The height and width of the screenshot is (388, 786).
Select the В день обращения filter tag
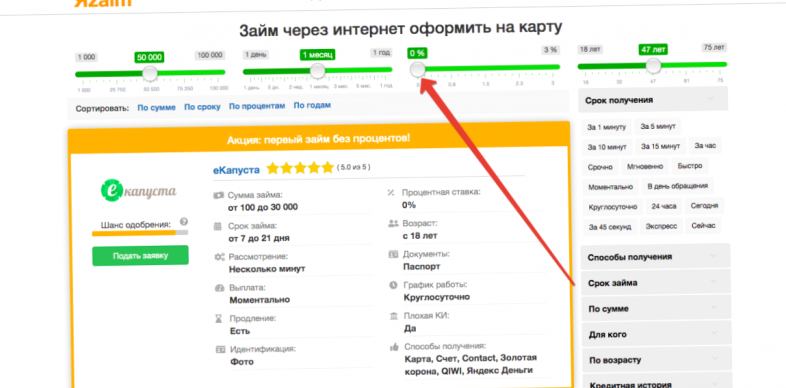click(677, 186)
